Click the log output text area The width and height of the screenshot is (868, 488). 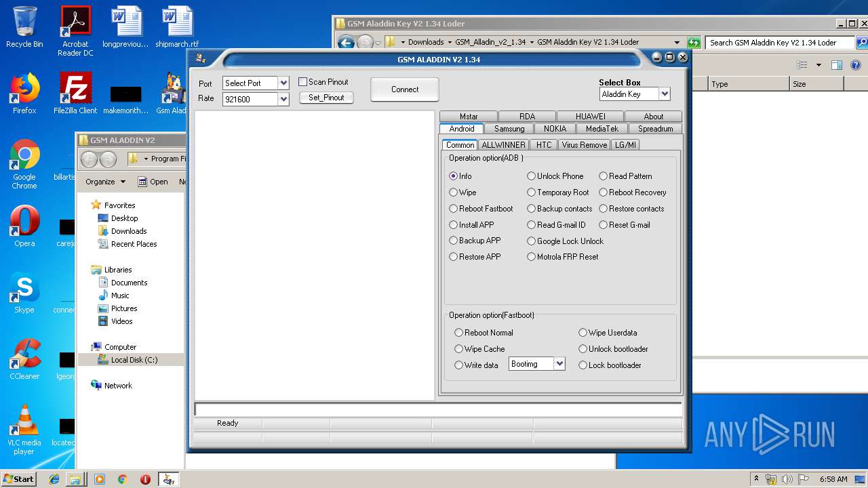pos(314,256)
